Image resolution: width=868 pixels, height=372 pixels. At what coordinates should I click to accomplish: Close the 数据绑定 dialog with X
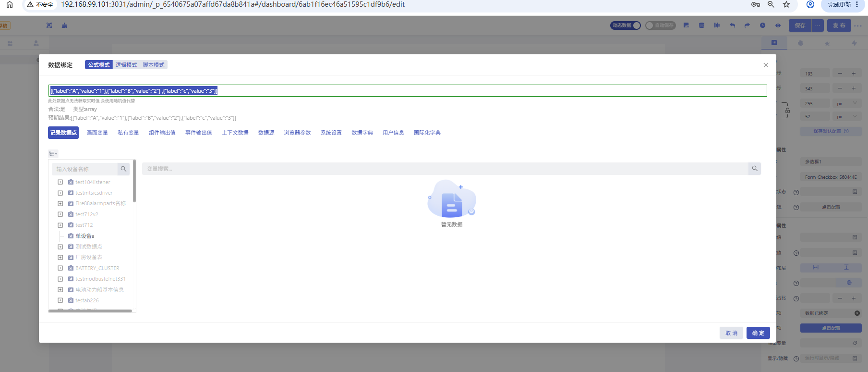click(766, 65)
